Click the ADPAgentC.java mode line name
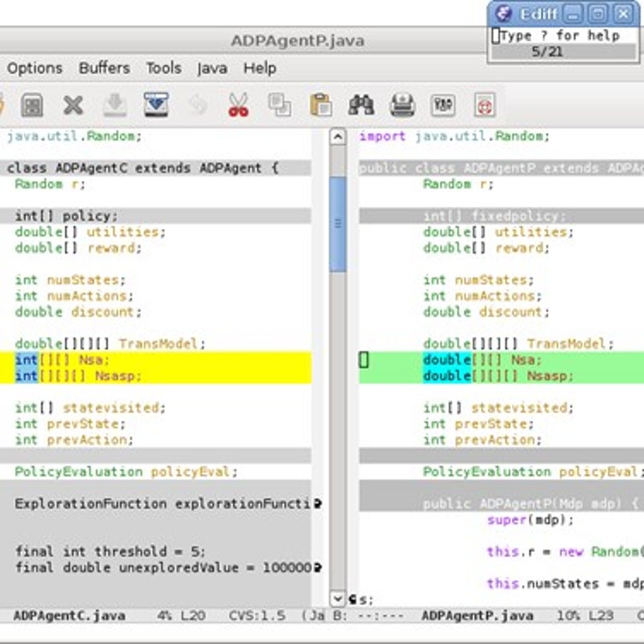The image size is (644, 644). click(x=69, y=616)
